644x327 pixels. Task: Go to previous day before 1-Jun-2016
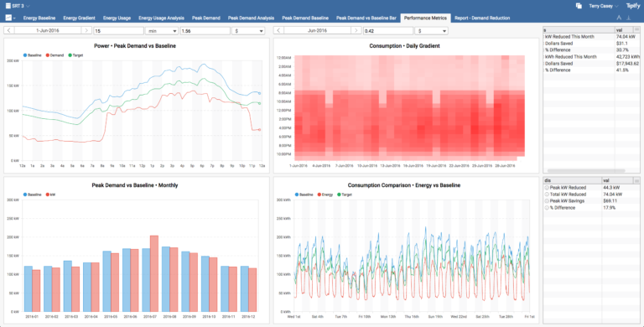[9, 31]
